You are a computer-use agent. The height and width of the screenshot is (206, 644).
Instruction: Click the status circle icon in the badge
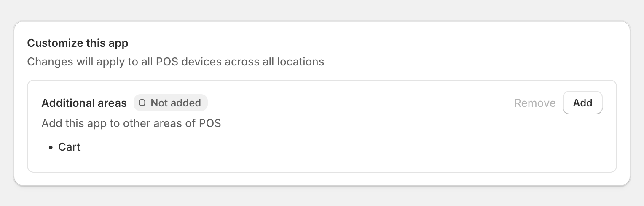click(x=142, y=103)
